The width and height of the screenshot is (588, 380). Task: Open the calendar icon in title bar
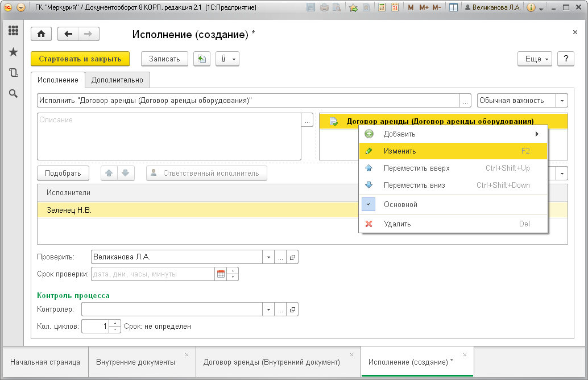click(395, 7)
